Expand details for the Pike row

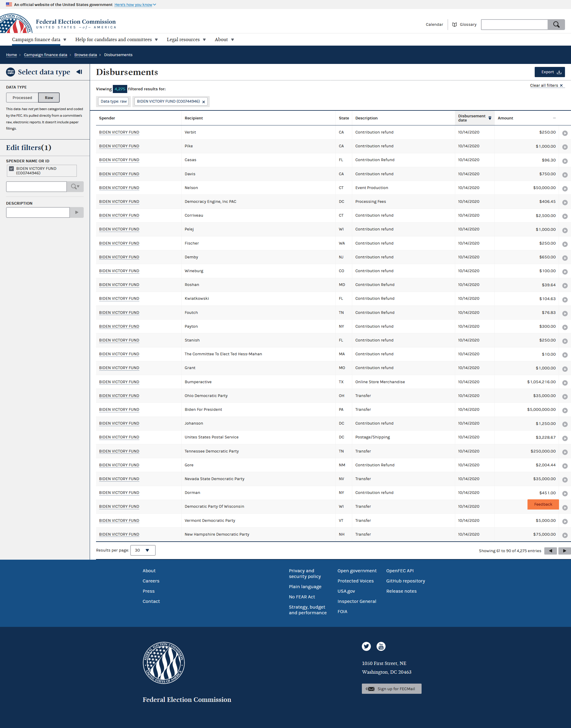point(565,147)
